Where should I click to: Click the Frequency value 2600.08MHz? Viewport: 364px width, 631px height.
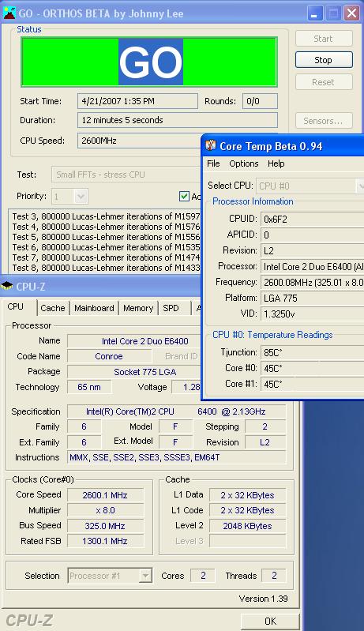click(312, 283)
